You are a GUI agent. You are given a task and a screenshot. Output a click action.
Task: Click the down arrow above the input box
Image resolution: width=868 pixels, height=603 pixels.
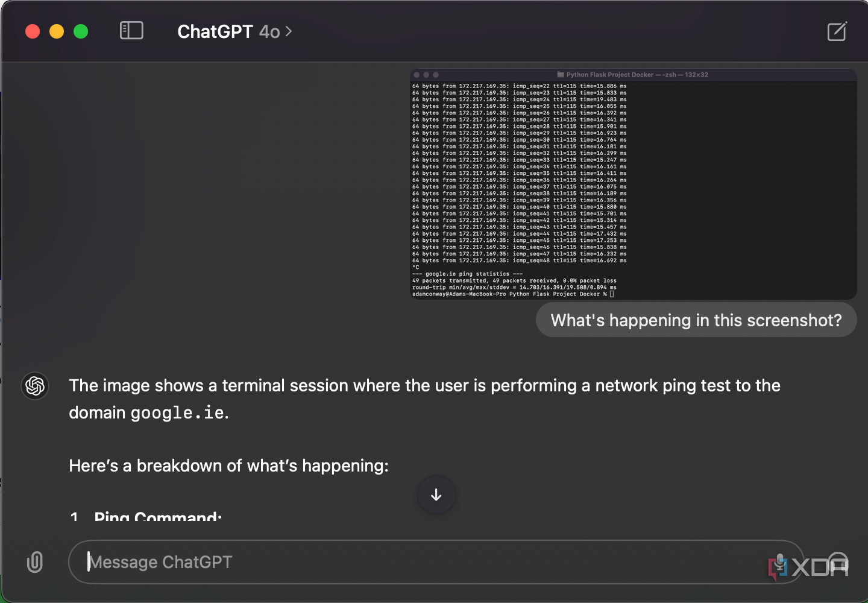tap(436, 494)
